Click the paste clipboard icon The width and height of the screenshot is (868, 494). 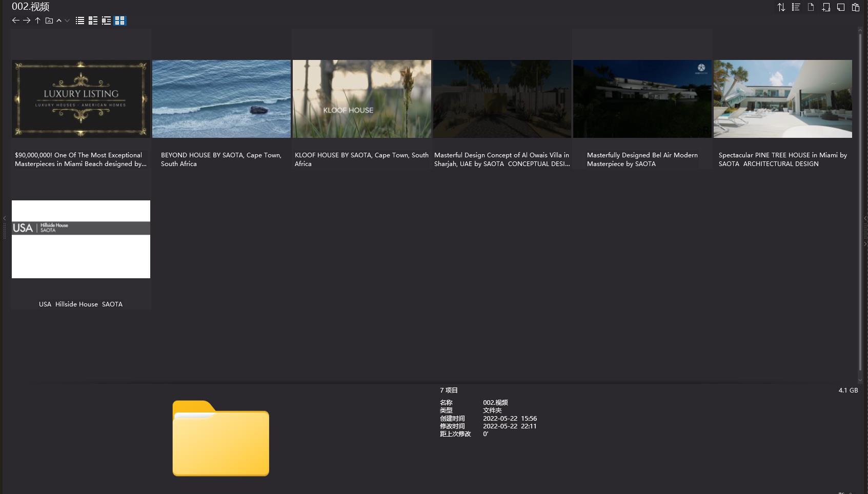(x=856, y=7)
